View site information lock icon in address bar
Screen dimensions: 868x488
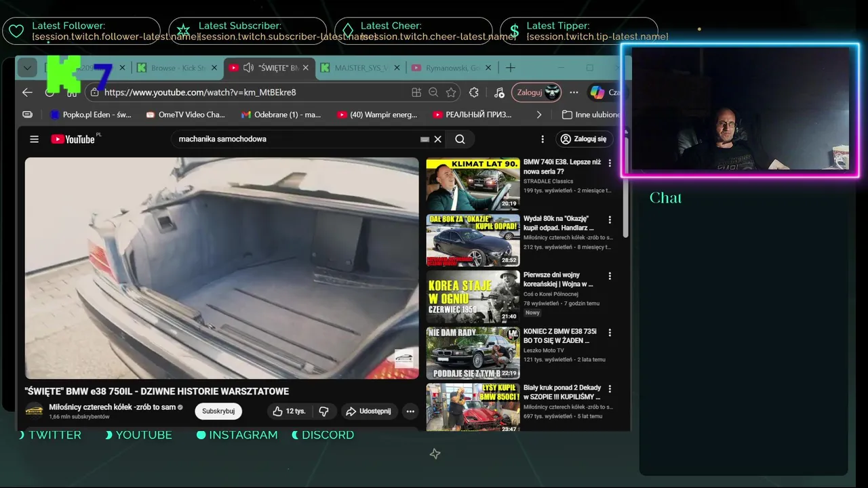tap(94, 92)
